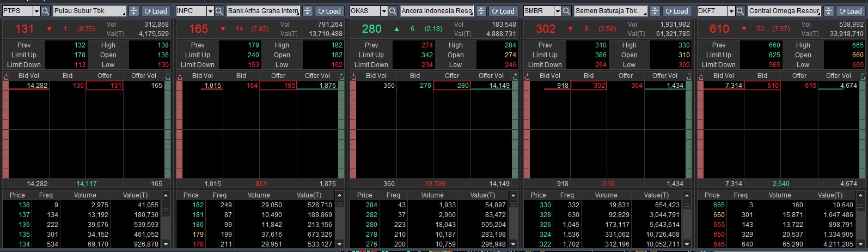Select DKFT offer price 615
The width and height of the screenshot is (868, 252).
pos(799,86)
